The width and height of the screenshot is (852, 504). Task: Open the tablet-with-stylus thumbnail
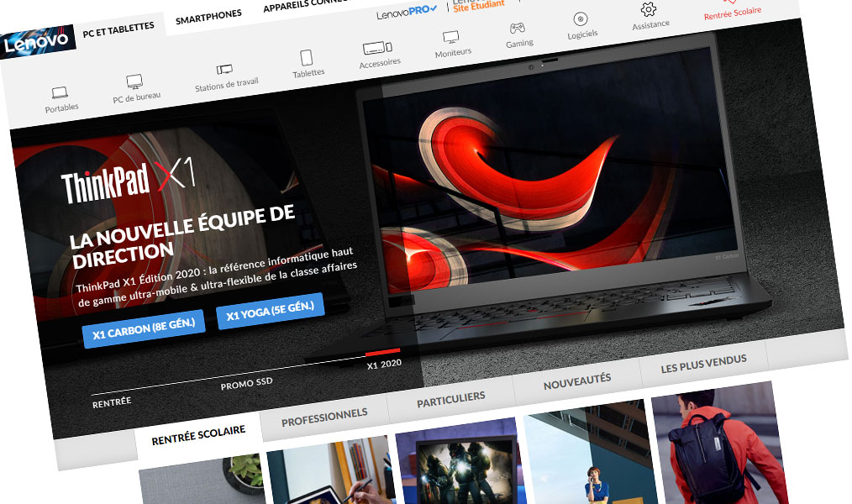(x=333, y=472)
